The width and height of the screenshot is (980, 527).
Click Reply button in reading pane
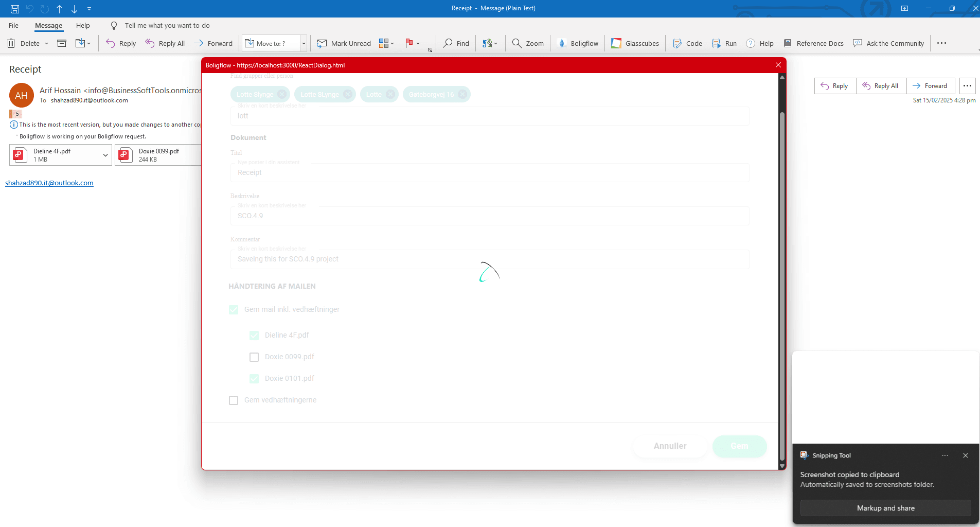pos(835,86)
